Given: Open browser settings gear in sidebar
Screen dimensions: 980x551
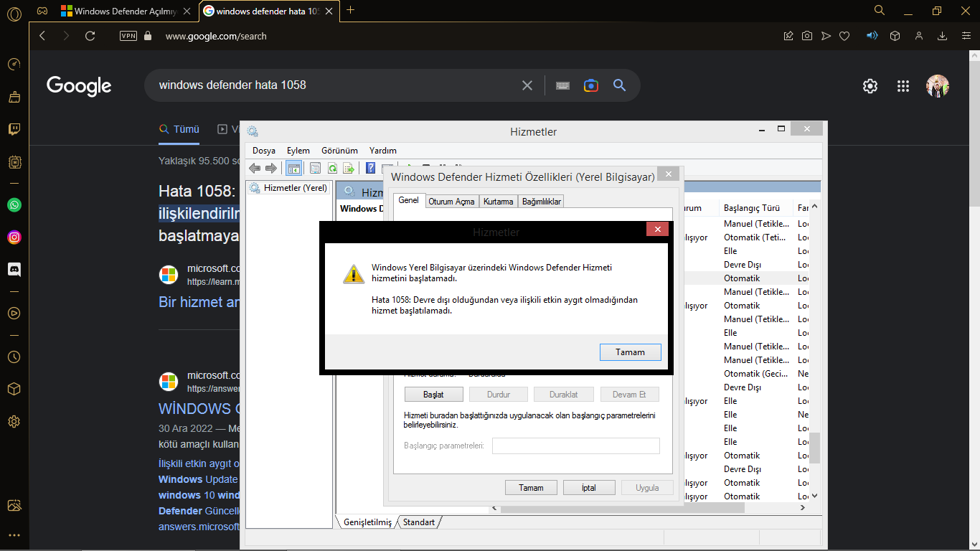Looking at the screenshot, I should pyautogui.click(x=14, y=421).
